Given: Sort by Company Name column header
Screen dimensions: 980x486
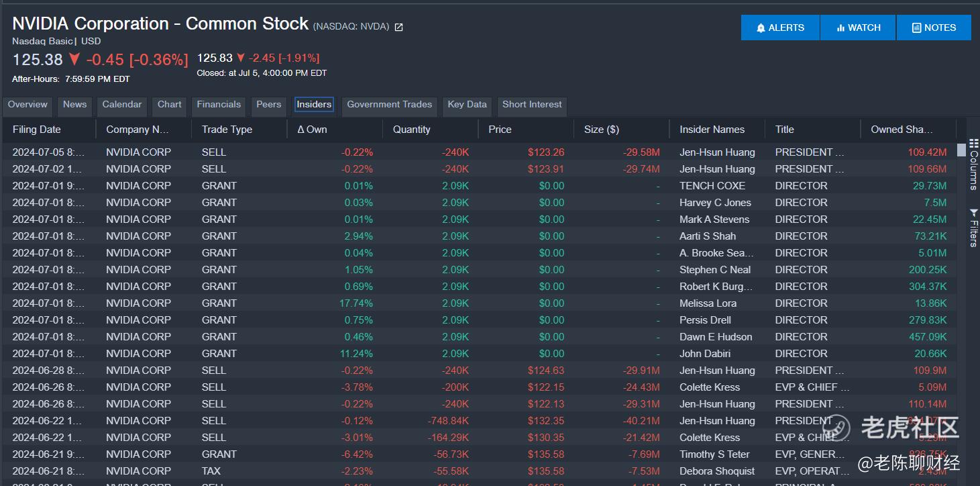Looking at the screenshot, I should click(x=144, y=130).
